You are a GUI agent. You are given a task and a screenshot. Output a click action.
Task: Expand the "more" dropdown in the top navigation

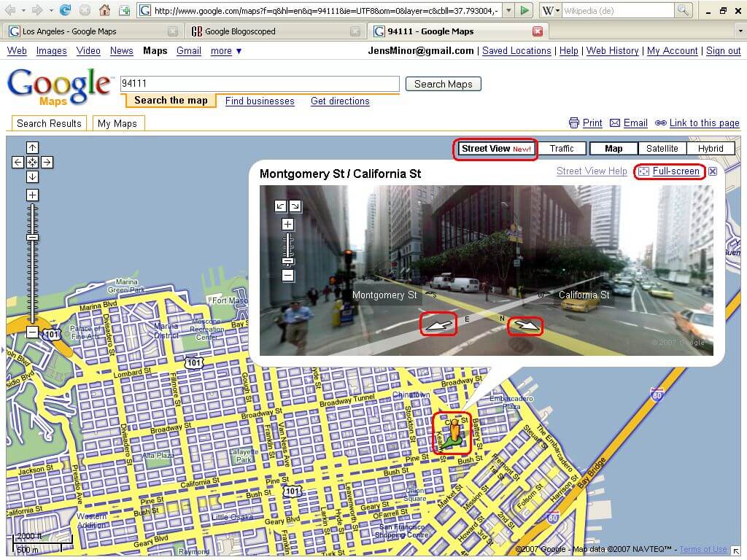point(226,51)
